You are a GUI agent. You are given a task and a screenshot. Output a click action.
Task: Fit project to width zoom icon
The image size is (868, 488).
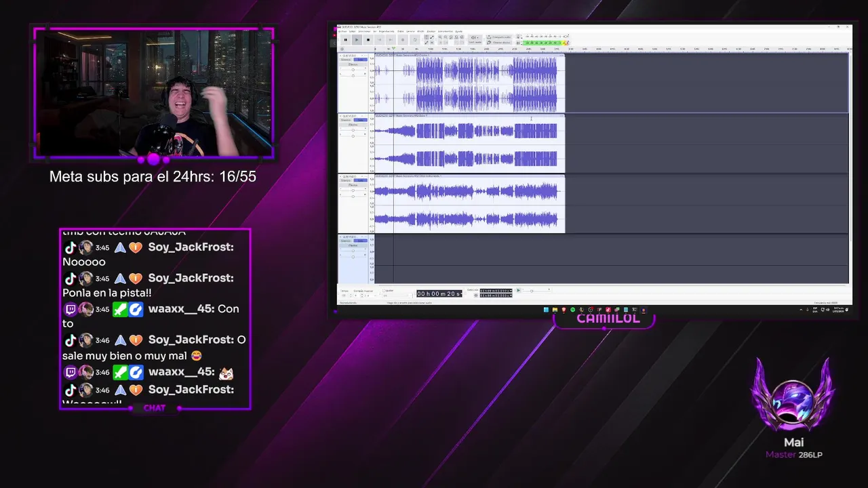[x=456, y=37]
